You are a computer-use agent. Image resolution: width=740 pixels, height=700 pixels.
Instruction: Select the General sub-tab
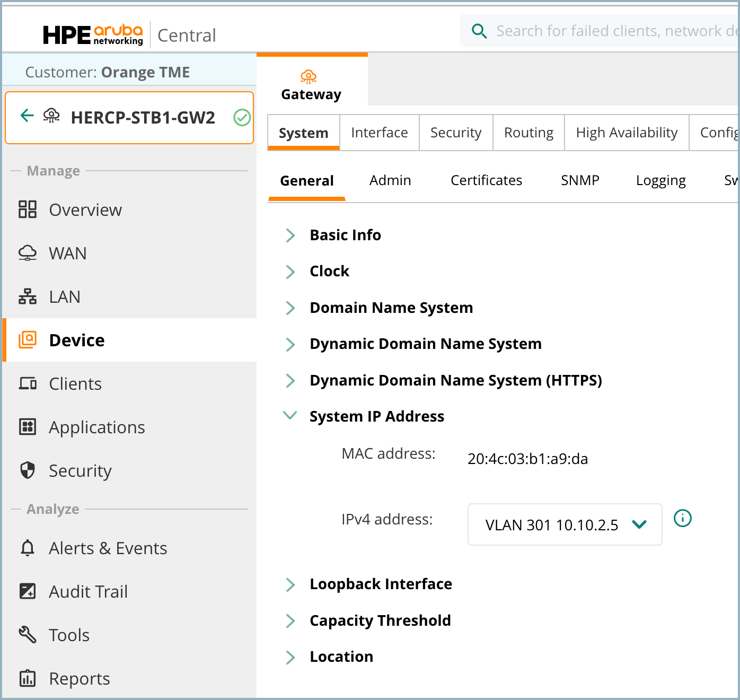(x=307, y=181)
